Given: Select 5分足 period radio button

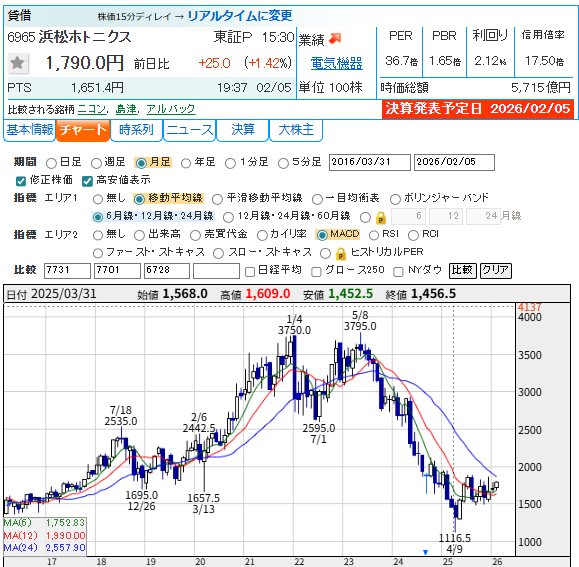Looking at the screenshot, I should [283, 163].
